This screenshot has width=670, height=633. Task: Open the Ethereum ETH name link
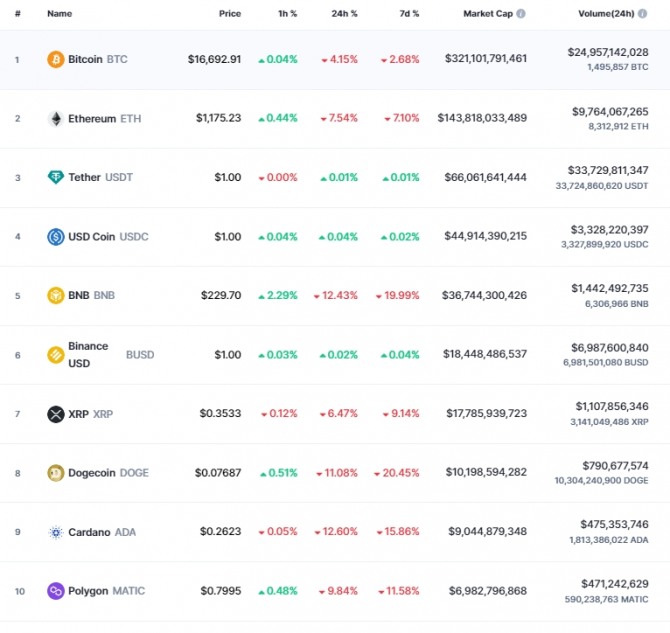(x=105, y=118)
